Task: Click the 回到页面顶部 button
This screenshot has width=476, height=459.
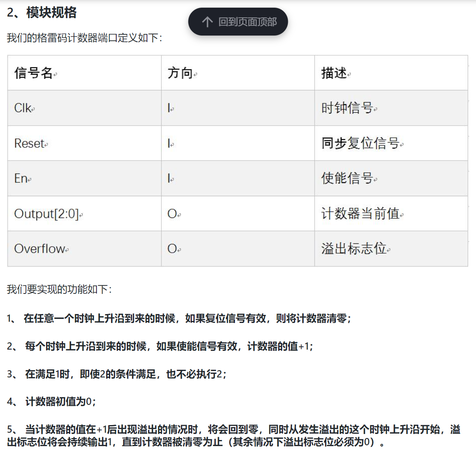Action: tap(238, 21)
